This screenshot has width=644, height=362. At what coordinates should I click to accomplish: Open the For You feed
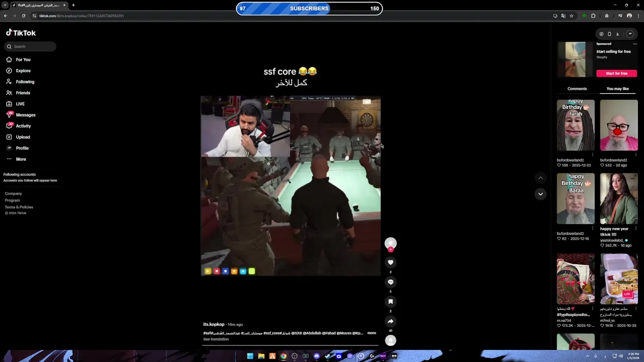pyautogui.click(x=18, y=59)
